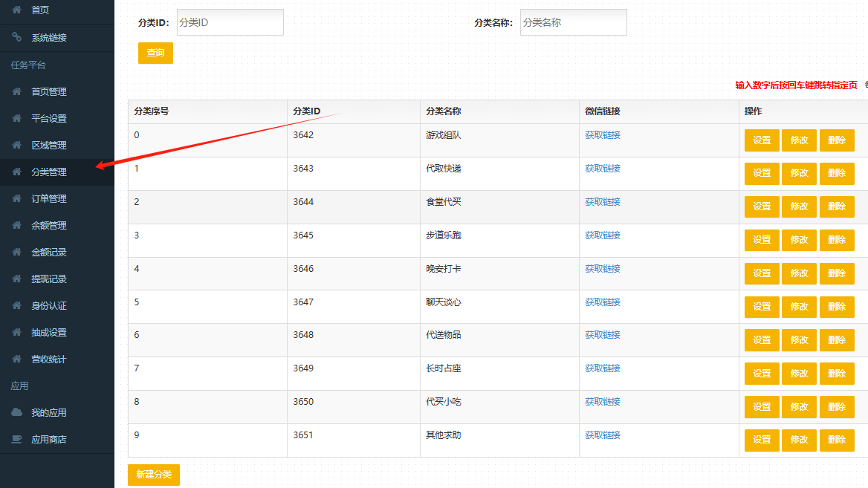This screenshot has width=868, height=488.
Task: Open 余额管理 from the sidebar
Action: 48,226
